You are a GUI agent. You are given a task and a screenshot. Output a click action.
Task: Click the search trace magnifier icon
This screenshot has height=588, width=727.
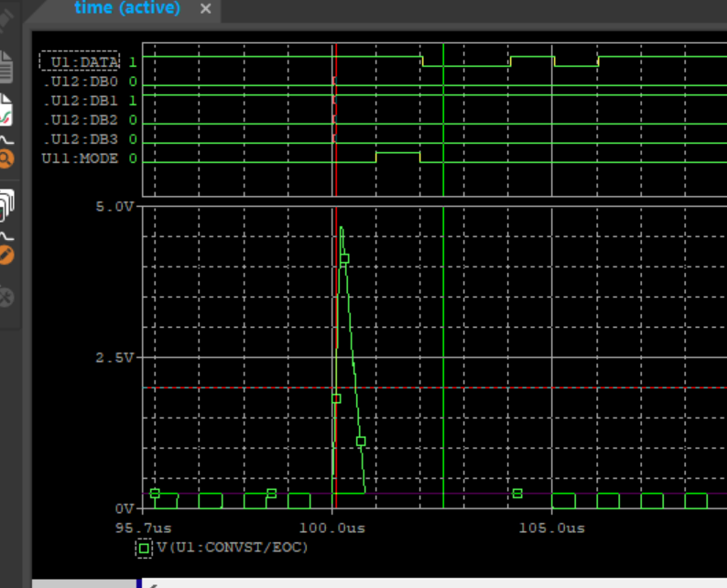[x=5, y=158]
